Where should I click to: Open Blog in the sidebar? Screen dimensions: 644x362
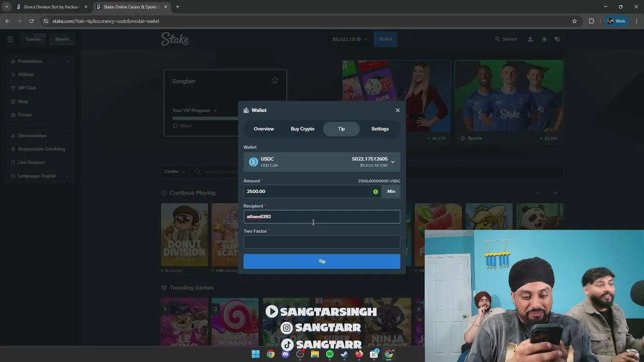(x=39, y=102)
